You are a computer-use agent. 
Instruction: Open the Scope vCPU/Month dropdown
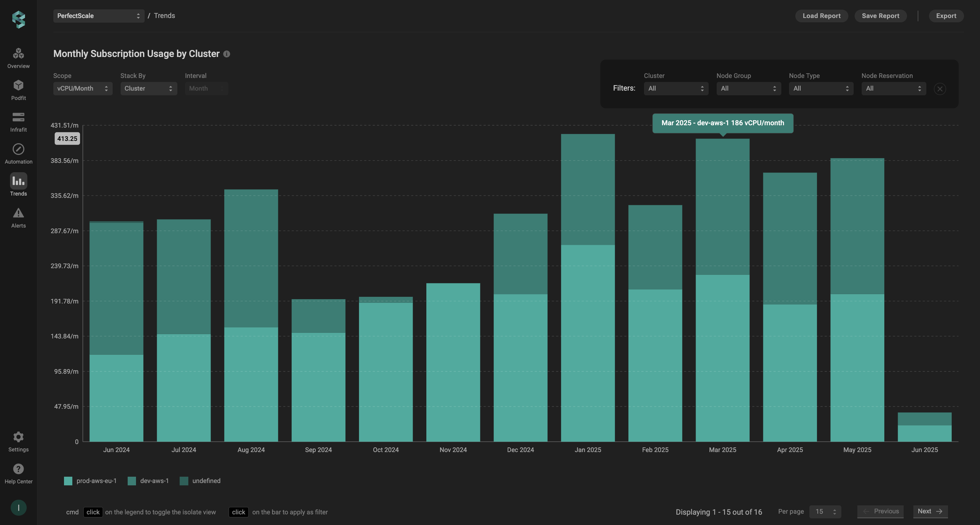[x=83, y=89]
